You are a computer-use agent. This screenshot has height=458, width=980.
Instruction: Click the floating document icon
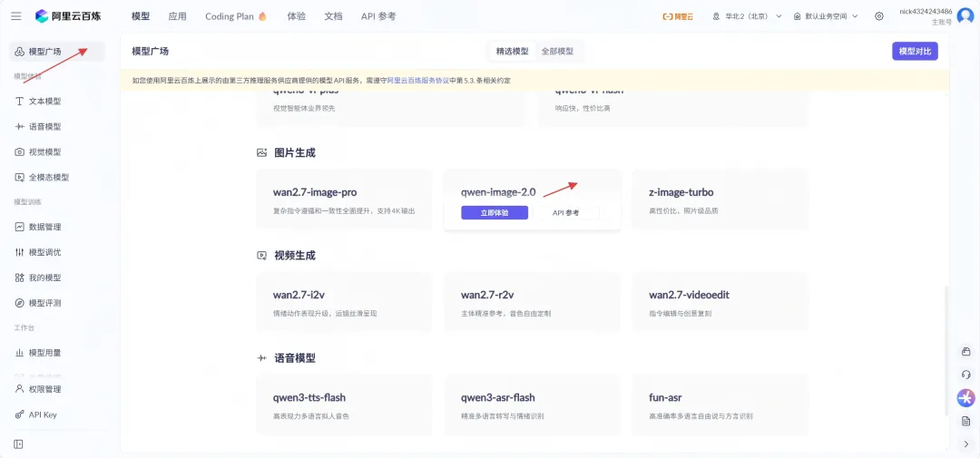tap(965, 421)
